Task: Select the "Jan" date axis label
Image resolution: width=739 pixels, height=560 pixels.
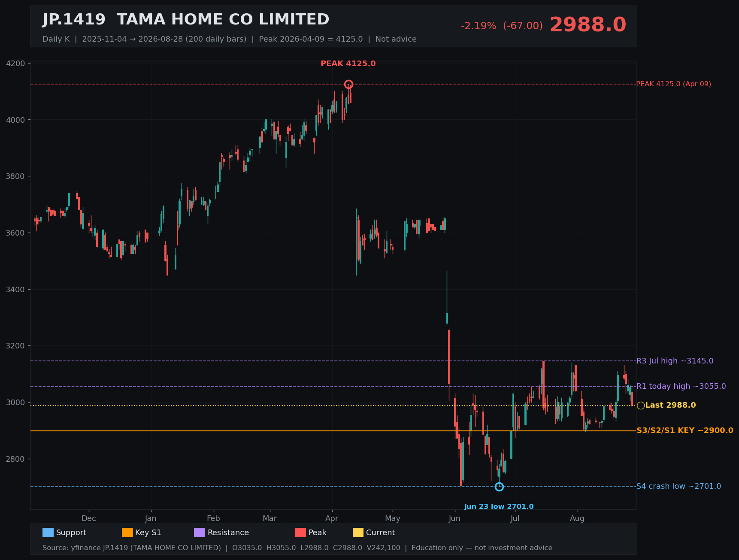Action: coord(151,518)
